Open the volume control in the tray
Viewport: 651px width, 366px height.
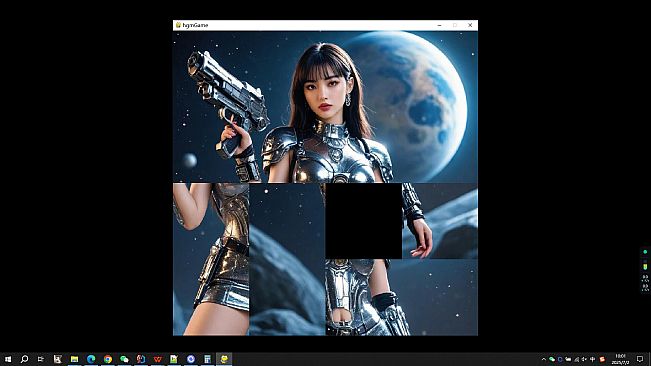584,359
